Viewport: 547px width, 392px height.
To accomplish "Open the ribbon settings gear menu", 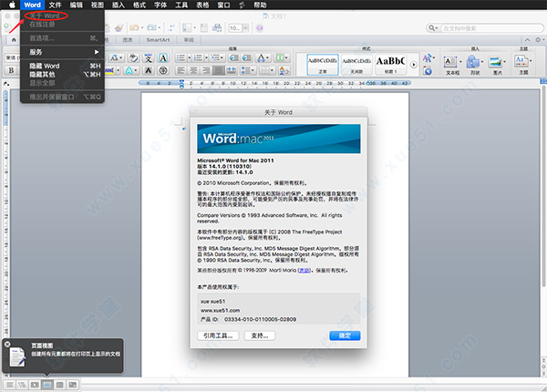I will tap(539, 40).
